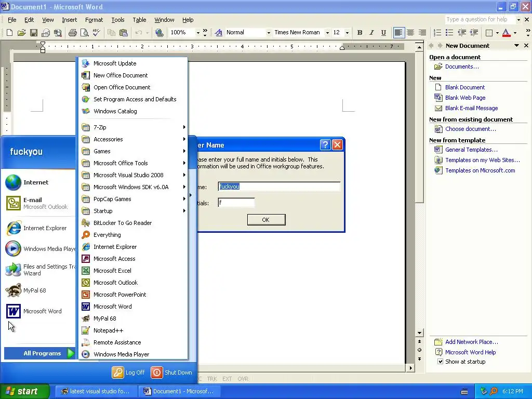This screenshot has width=532, height=399.
Task: Click the Windows start button
Action: pyautogui.click(x=24, y=391)
